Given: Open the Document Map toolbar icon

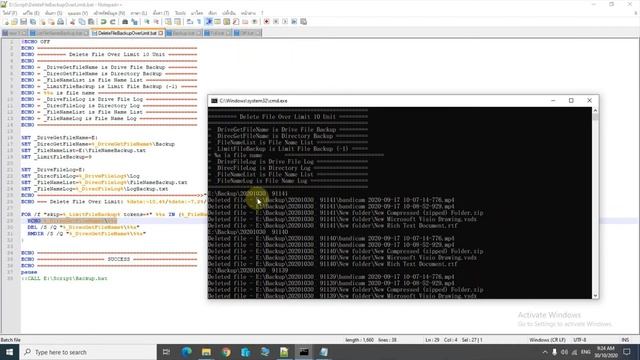Looking at the screenshot, I should coord(227,22).
